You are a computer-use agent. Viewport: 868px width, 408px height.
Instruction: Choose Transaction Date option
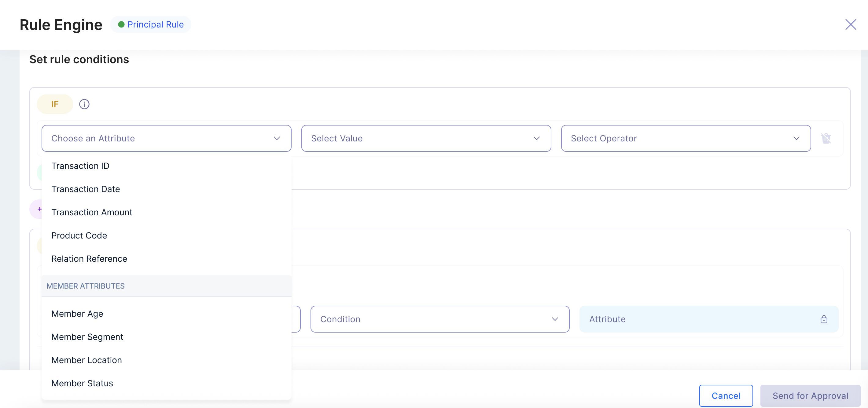click(86, 189)
